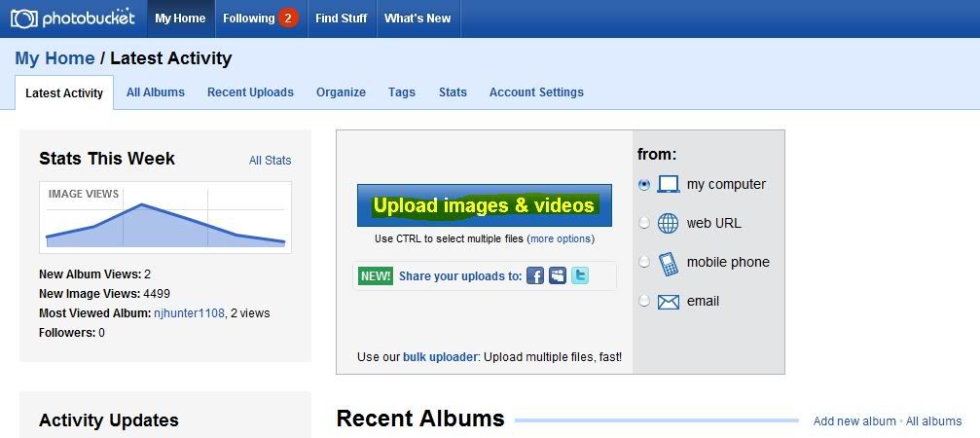
Task: Click the email envelope icon
Action: pyautogui.click(x=669, y=302)
